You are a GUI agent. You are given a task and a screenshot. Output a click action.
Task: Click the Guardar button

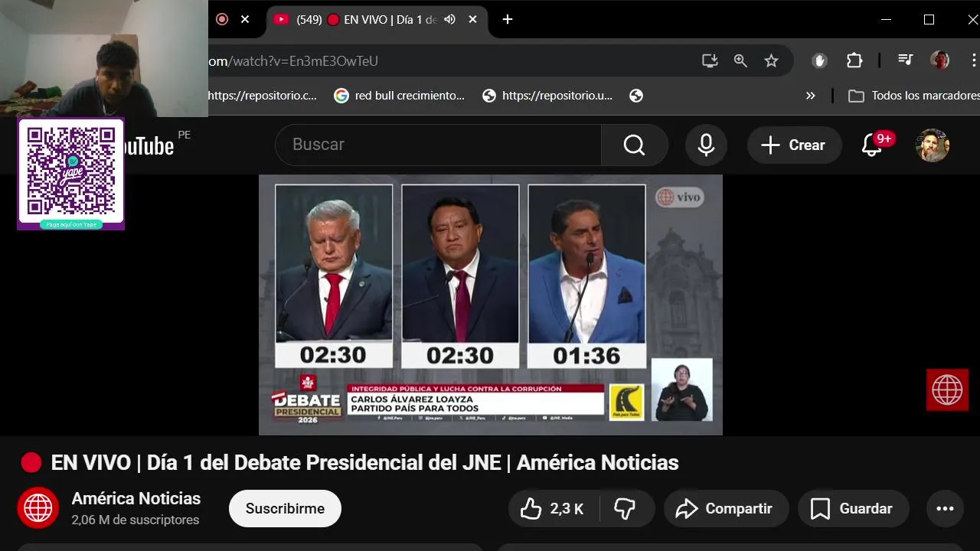point(853,509)
